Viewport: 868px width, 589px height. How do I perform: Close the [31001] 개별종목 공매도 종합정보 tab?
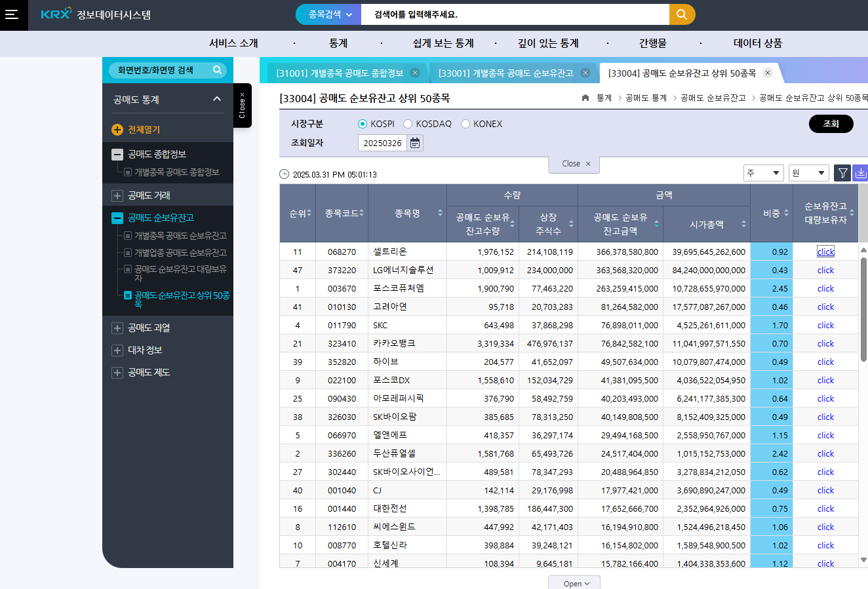(x=415, y=73)
